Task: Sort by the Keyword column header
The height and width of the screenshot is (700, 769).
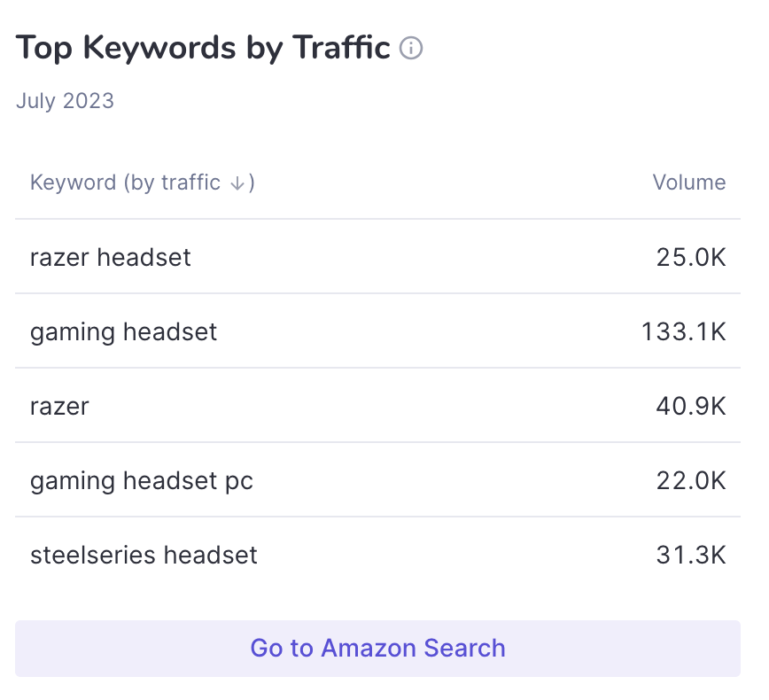Action: [x=143, y=183]
